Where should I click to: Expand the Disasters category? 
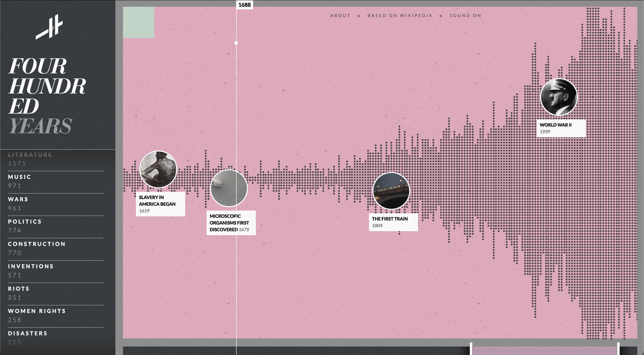tap(27, 334)
